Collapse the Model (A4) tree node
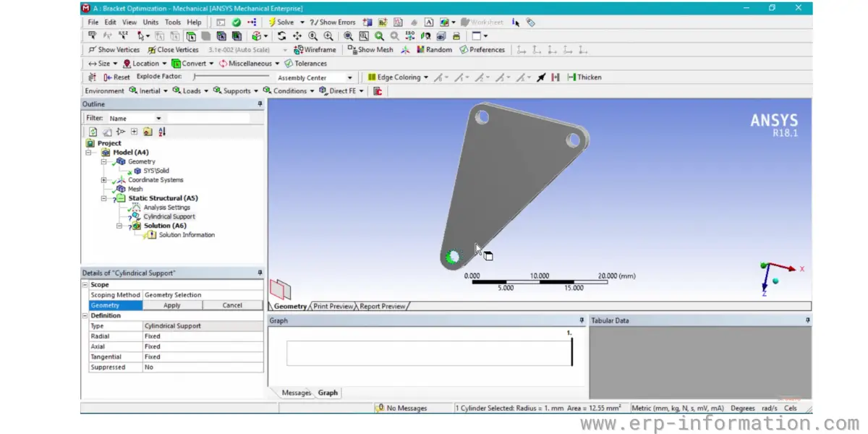 tap(88, 153)
